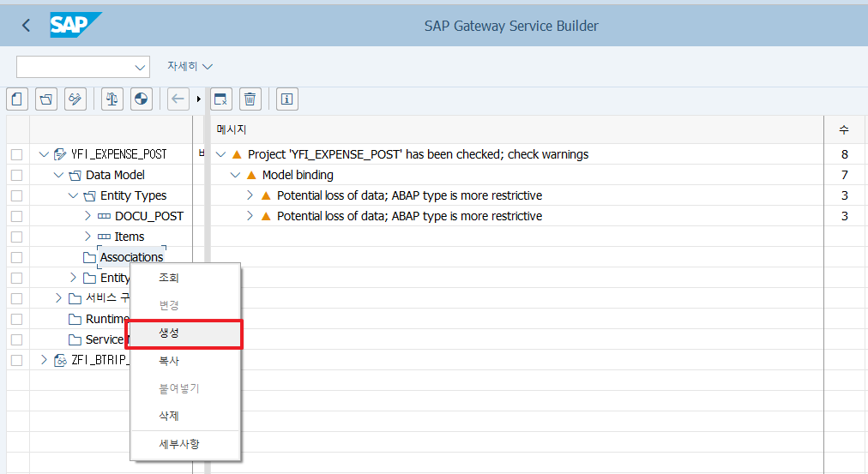Tick checkbox for YFI_EXPENSE_POST row

[16, 154]
